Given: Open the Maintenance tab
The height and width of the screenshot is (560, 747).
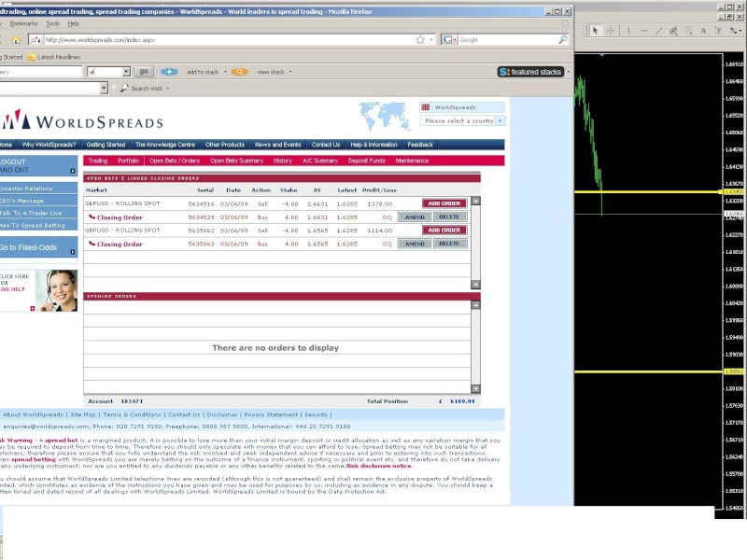Looking at the screenshot, I should [x=412, y=161].
